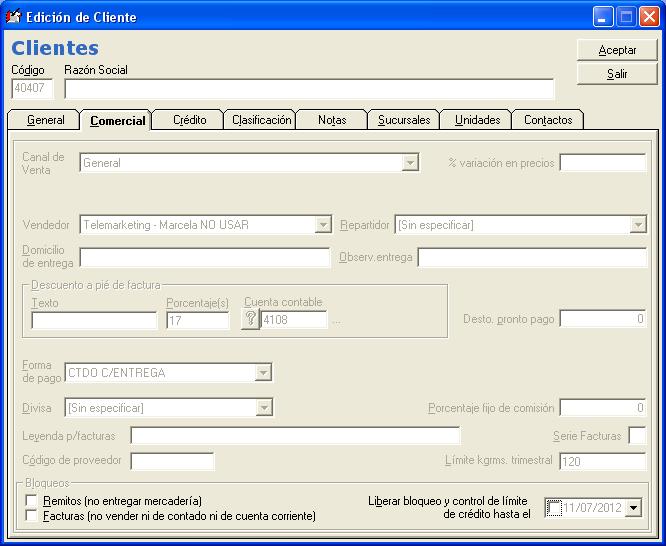666x546 pixels.
Task: Open the Divisa dropdown
Action: pyautogui.click(x=263, y=407)
